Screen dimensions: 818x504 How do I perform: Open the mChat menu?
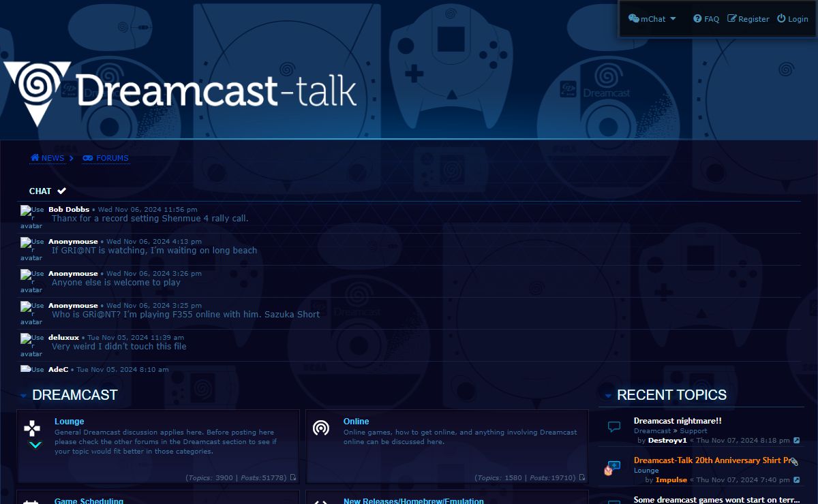652,19
